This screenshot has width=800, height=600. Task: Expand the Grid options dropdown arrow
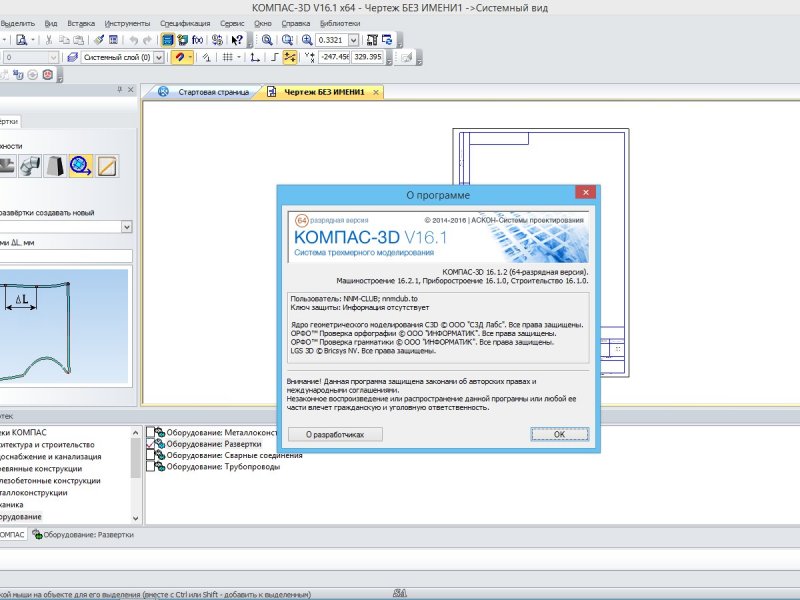[x=238, y=57]
